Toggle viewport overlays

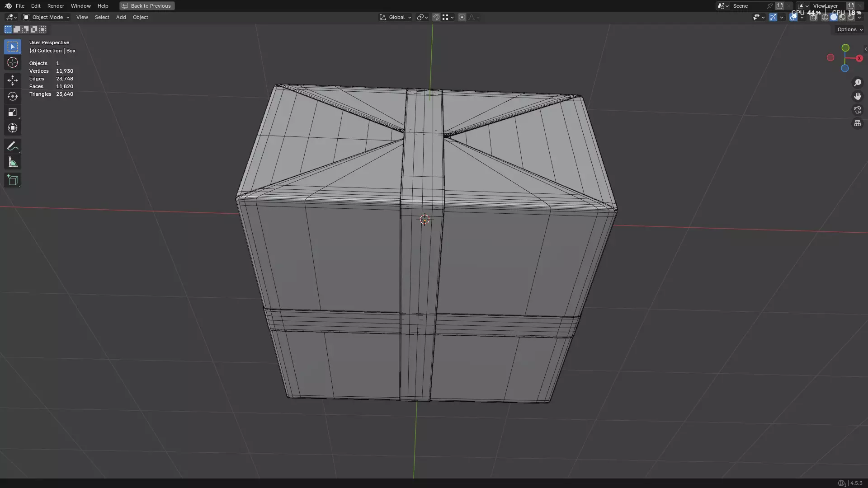coord(793,17)
